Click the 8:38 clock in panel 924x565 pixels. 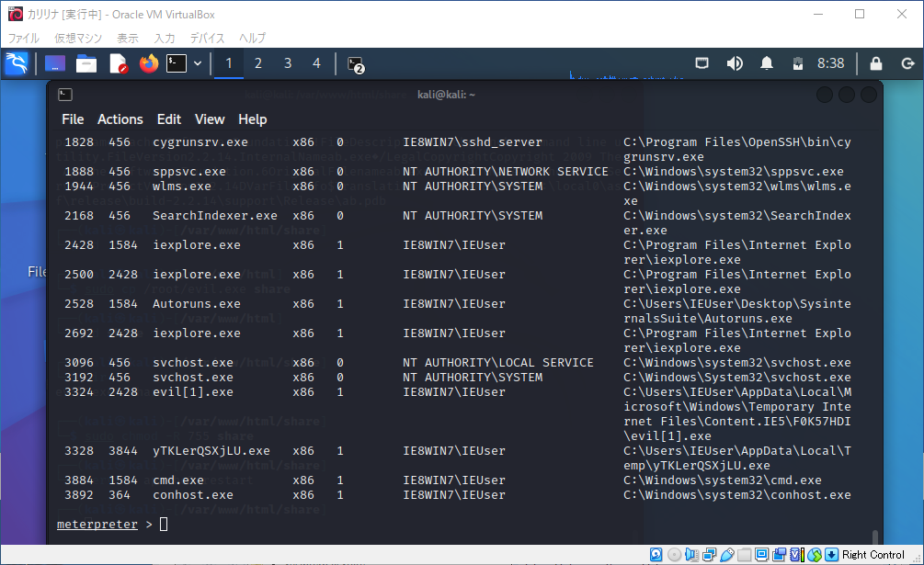pyautogui.click(x=830, y=63)
